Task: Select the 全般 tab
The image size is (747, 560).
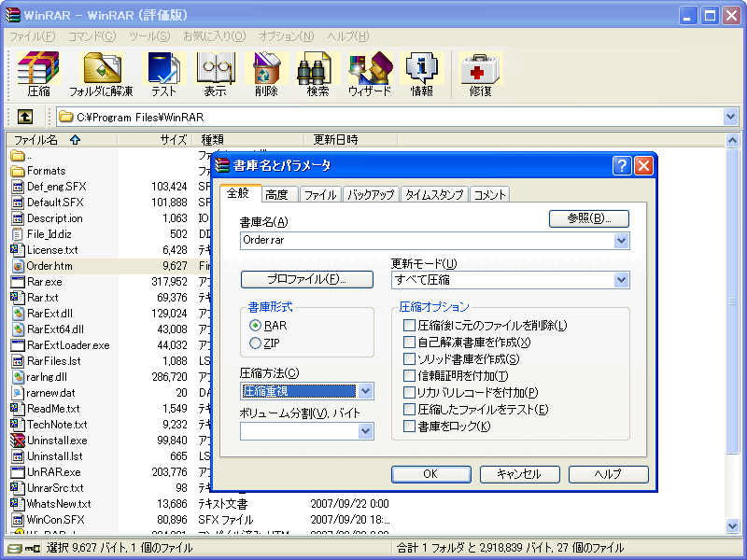Action: coord(240,193)
